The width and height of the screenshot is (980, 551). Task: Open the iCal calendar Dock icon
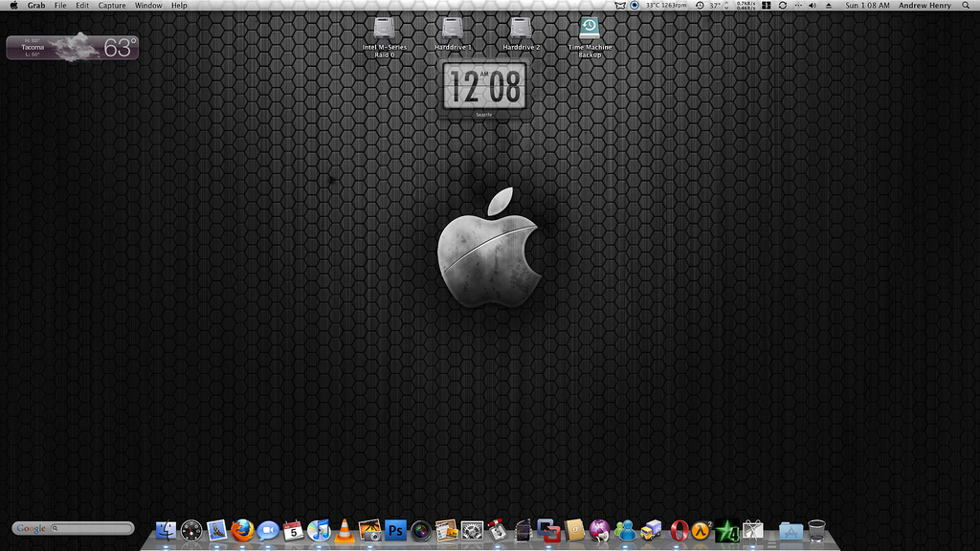coord(293,531)
